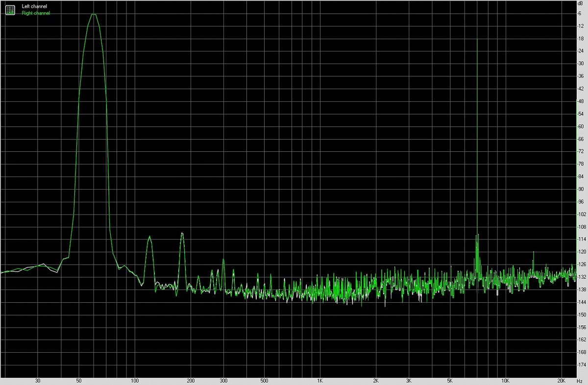Click the 50 Hz frequency axis label
This screenshot has width=588, height=385.
tap(79, 381)
